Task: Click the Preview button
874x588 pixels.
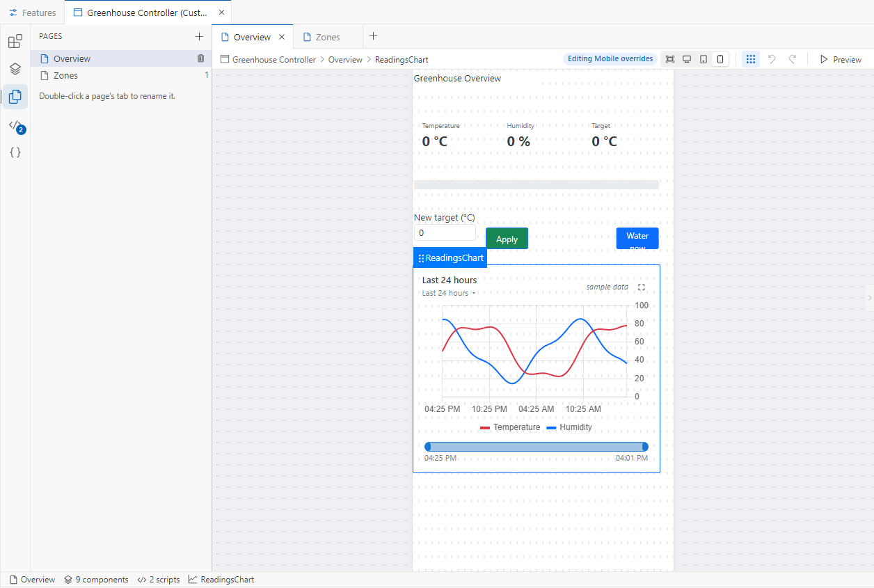Action: click(841, 59)
